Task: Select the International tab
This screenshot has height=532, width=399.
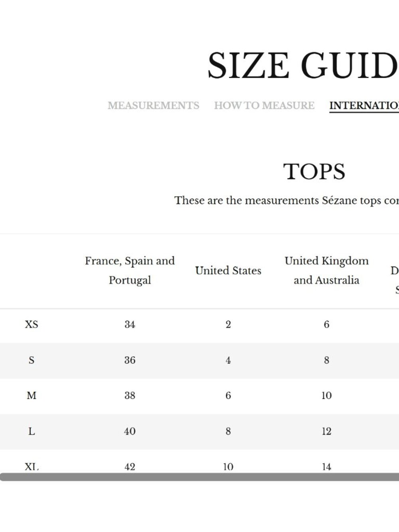Action: pyautogui.click(x=364, y=105)
